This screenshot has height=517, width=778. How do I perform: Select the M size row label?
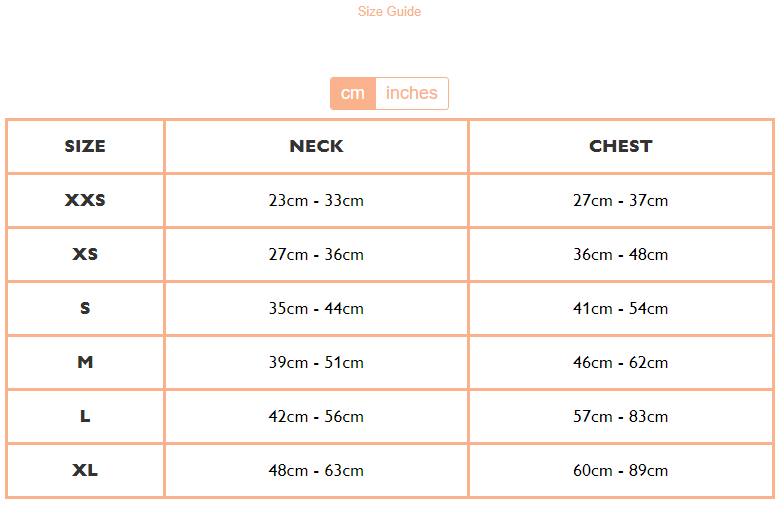click(85, 362)
